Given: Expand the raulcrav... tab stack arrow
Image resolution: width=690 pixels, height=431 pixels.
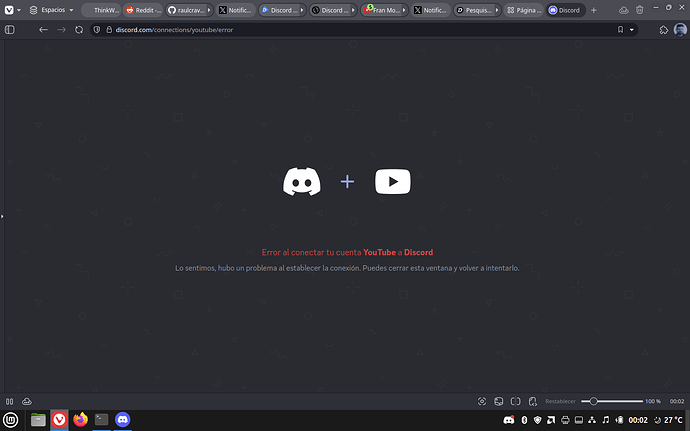Looking at the screenshot, I should click(209, 10).
